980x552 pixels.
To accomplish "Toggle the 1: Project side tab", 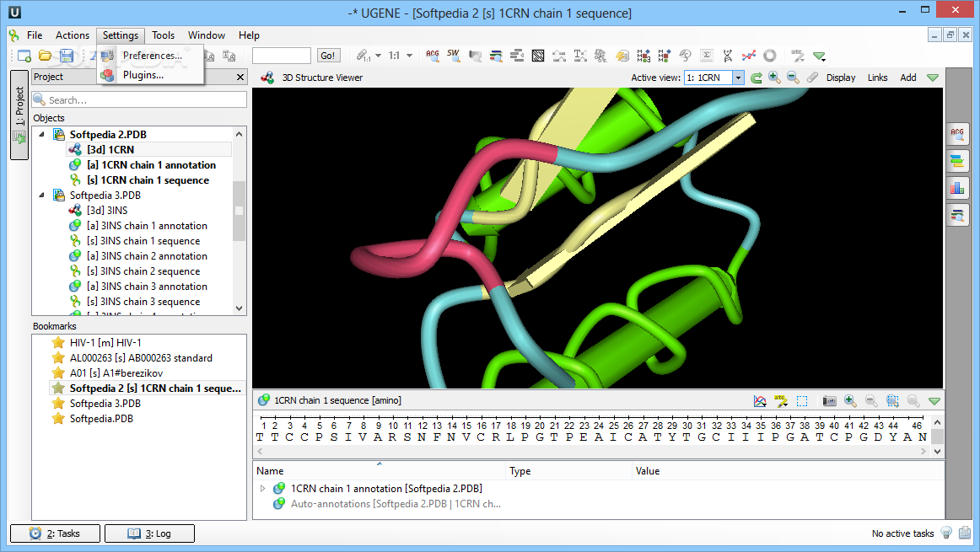I will tap(19, 115).
